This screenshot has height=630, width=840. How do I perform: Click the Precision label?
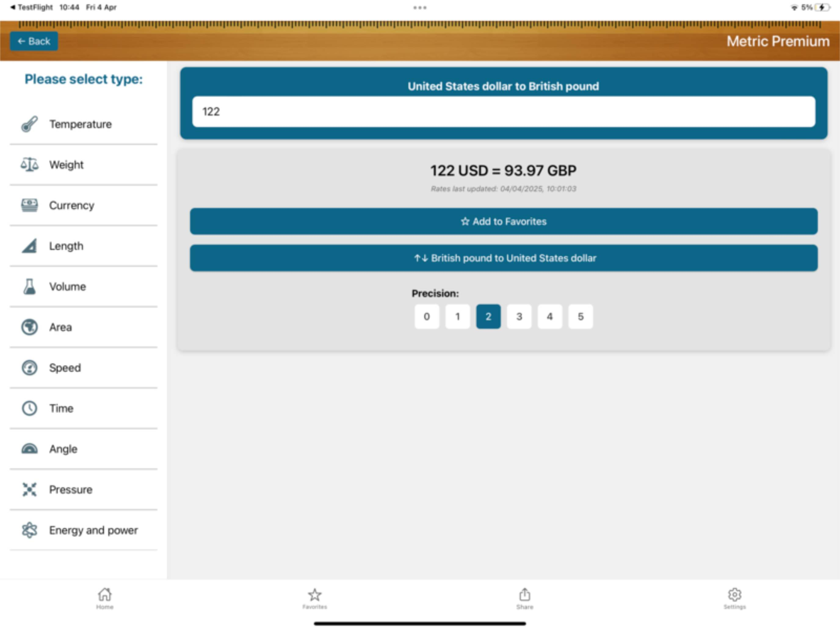pyautogui.click(x=435, y=294)
